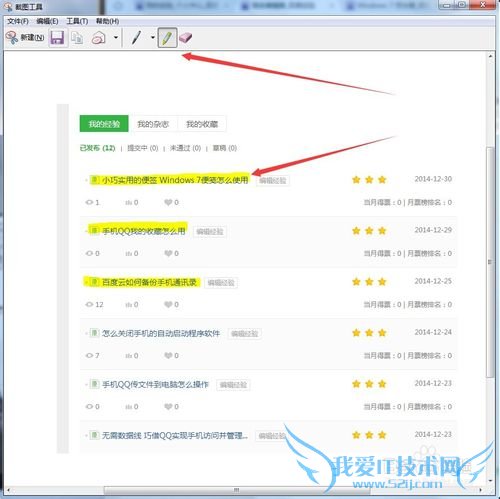Open article 无需数据线 巧借QQ实现手机访问并管理
Viewport: 500px width, 499px height.
175,435
